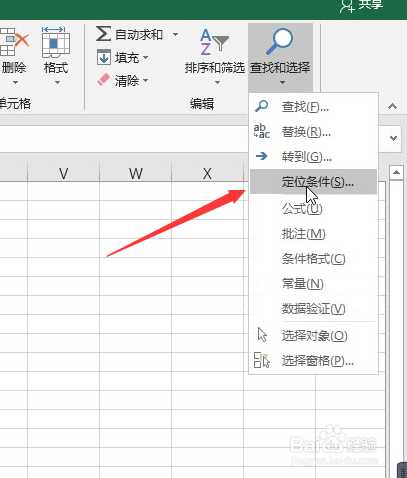Viewport: 407px width, 478px height.
Task: Collapse the ribbon with the chevron
Action: pos(393,106)
